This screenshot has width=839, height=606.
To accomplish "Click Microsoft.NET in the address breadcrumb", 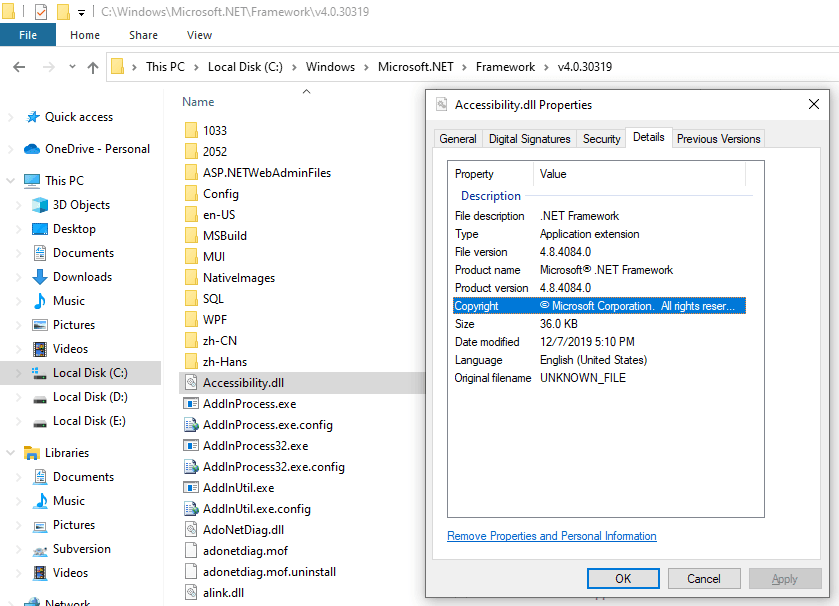I will click(415, 67).
